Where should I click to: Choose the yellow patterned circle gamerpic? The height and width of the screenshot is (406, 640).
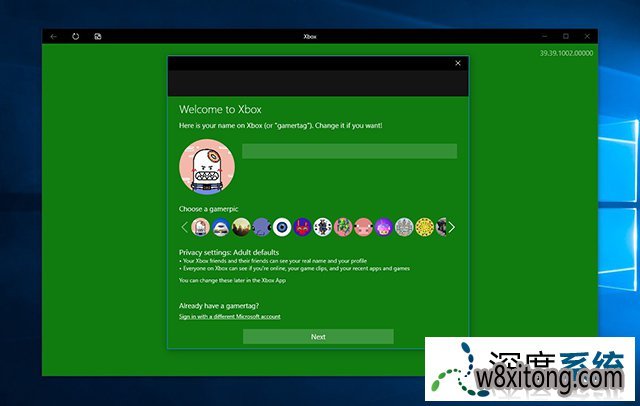tap(425, 227)
